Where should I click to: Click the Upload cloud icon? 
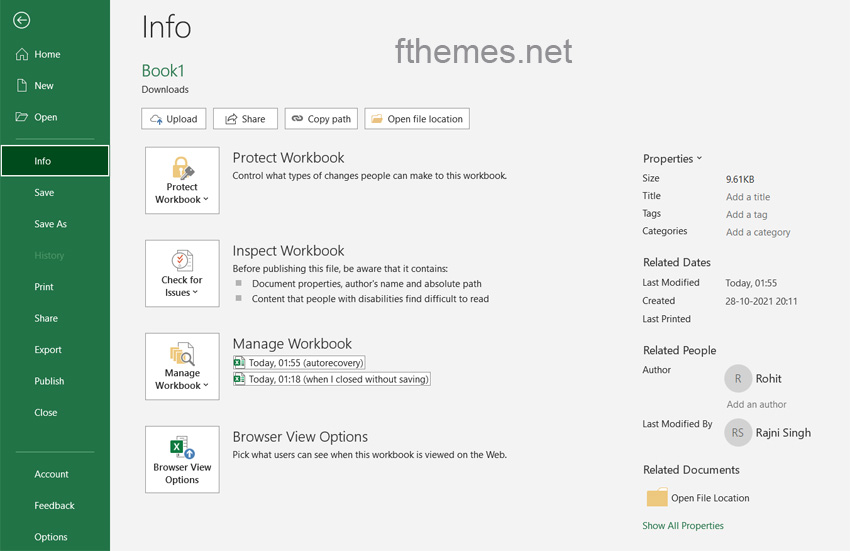pyautogui.click(x=156, y=119)
